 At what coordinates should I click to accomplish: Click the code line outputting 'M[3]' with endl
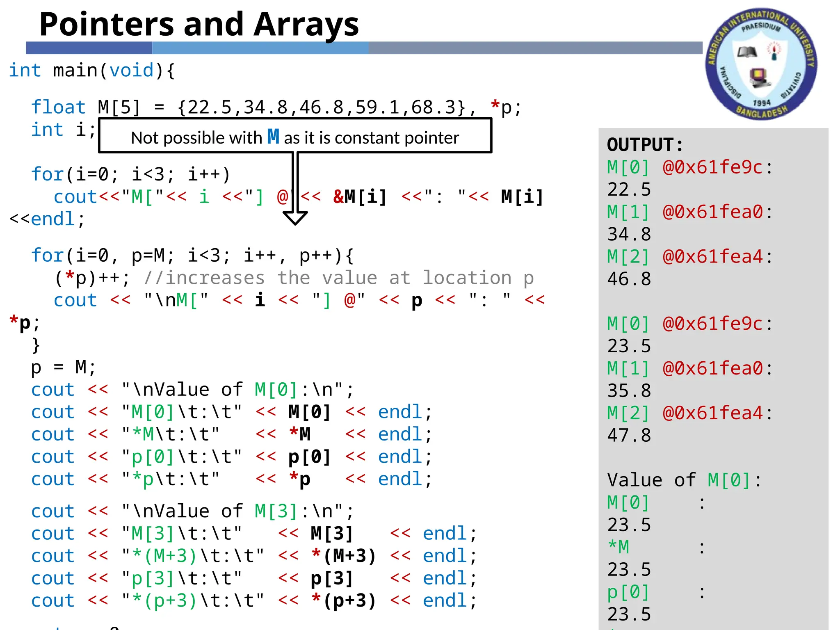pyautogui.click(x=254, y=534)
